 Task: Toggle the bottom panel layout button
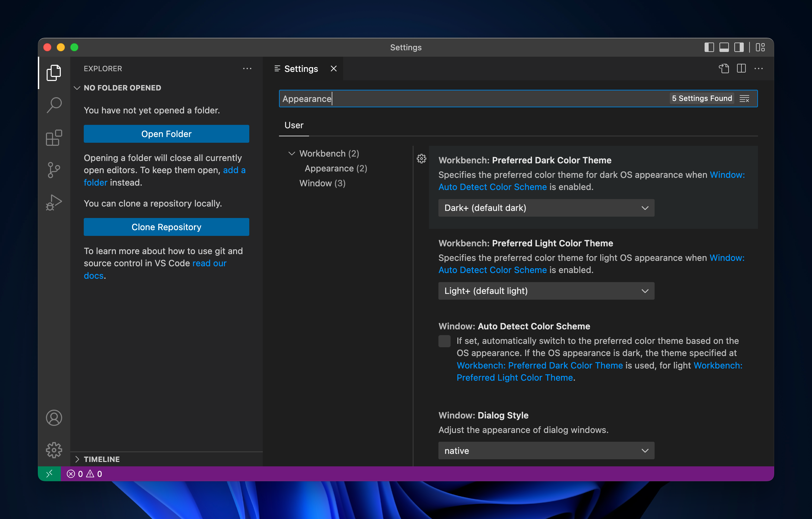[x=724, y=48]
